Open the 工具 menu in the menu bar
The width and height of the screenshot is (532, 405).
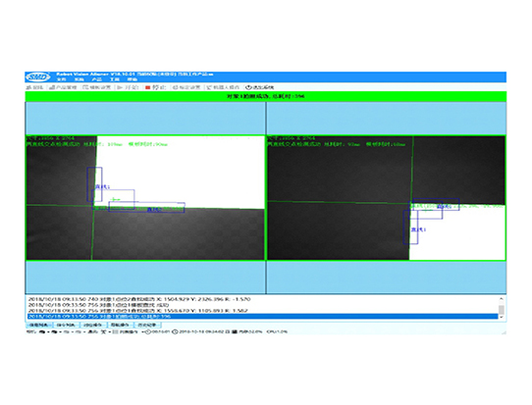click(114, 79)
